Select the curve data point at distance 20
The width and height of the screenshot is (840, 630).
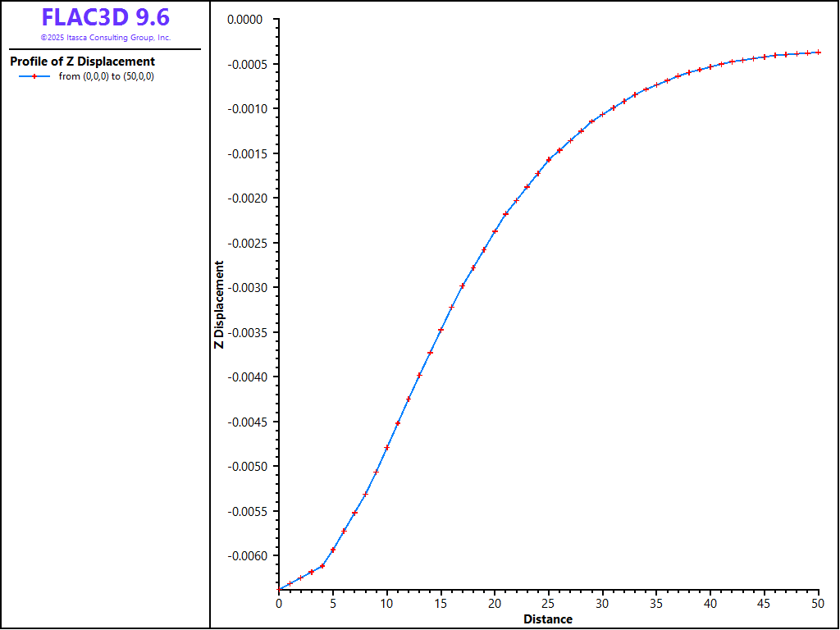(x=495, y=231)
